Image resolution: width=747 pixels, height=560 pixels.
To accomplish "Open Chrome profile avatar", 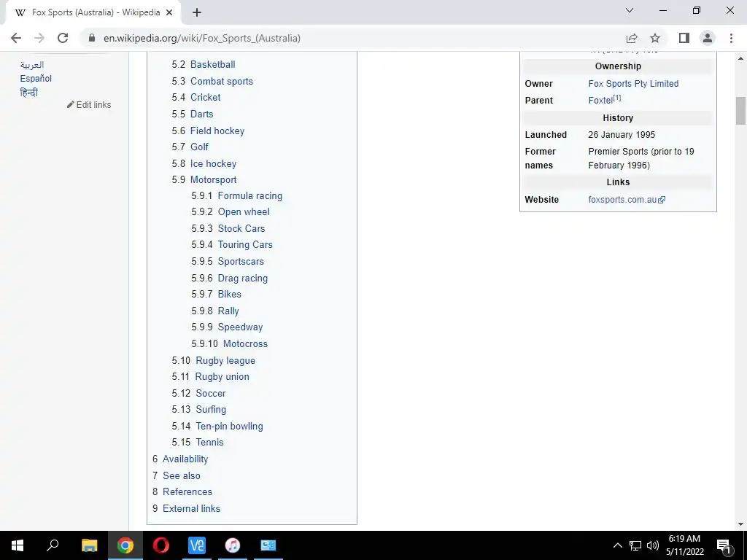I will coord(708,38).
